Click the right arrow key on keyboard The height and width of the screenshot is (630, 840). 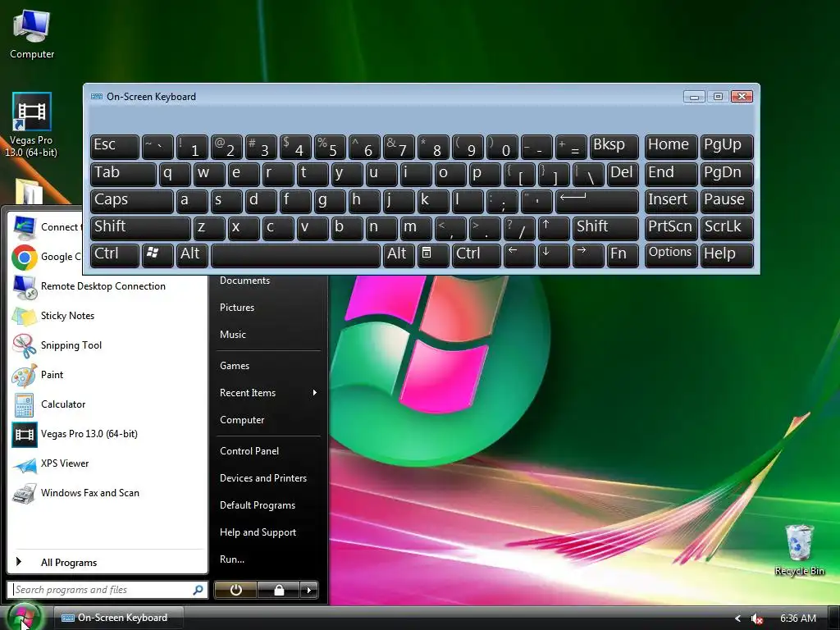point(587,255)
